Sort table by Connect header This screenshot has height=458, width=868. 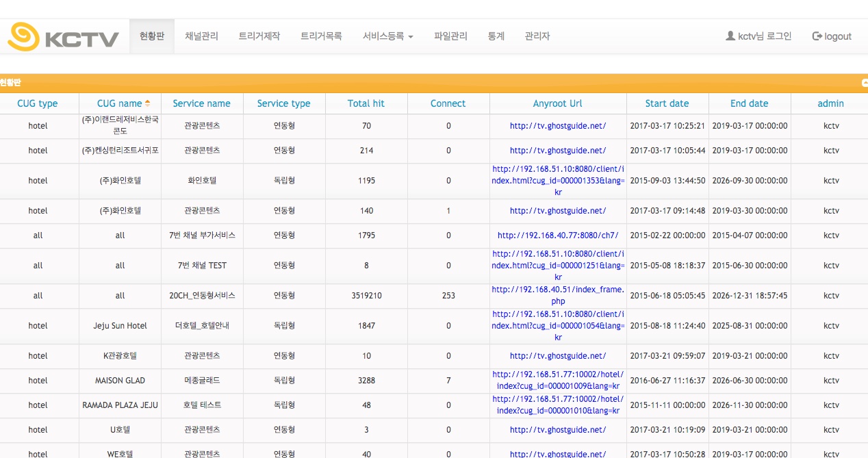[448, 103]
